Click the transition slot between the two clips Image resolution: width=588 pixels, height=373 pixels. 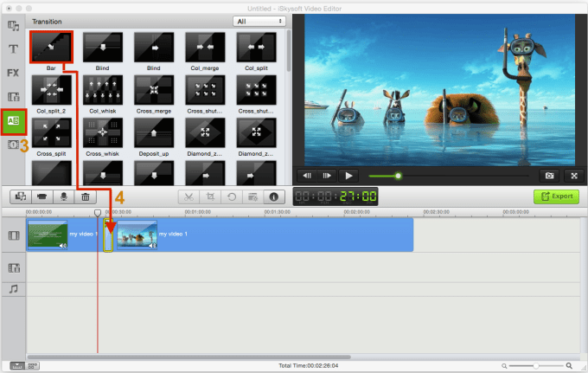[x=108, y=235]
